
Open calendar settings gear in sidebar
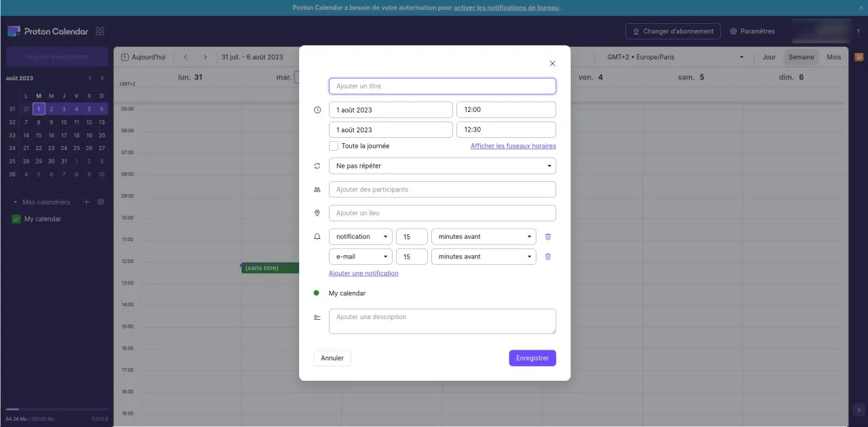pos(101,202)
